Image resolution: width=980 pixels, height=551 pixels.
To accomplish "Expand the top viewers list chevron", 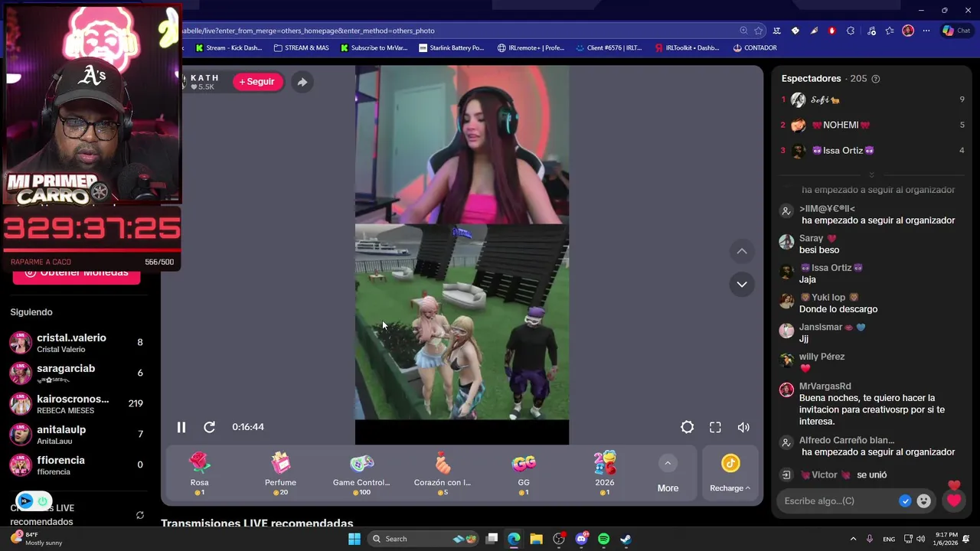I will click(871, 175).
